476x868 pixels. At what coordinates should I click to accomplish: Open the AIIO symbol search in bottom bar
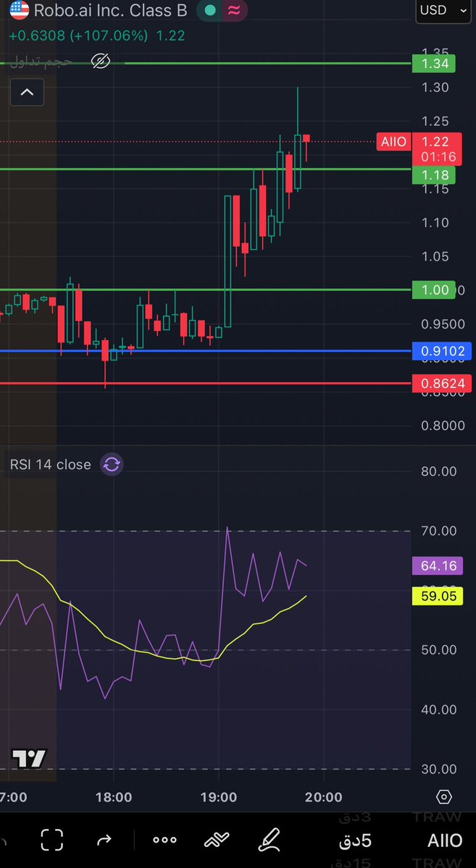pos(444,840)
